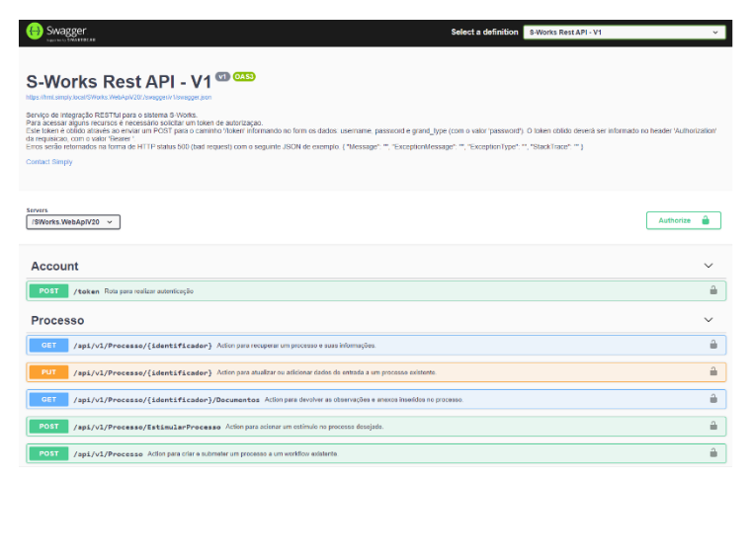Viewport: 751px width, 560px height.
Task: Follow the Contact Simply link
Action: [49, 162]
